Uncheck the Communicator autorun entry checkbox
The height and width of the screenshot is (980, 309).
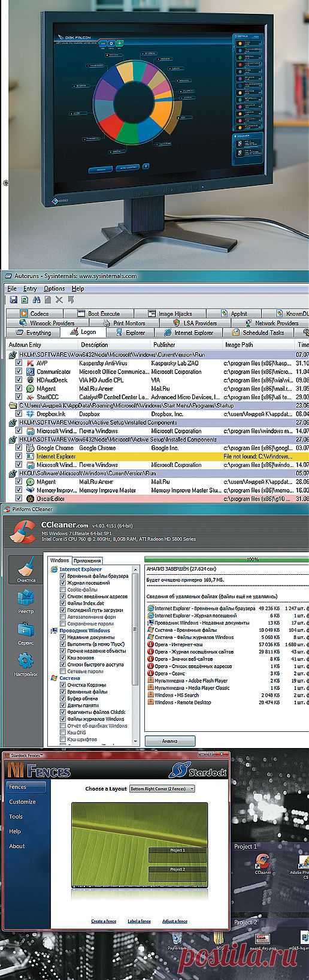point(19,372)
